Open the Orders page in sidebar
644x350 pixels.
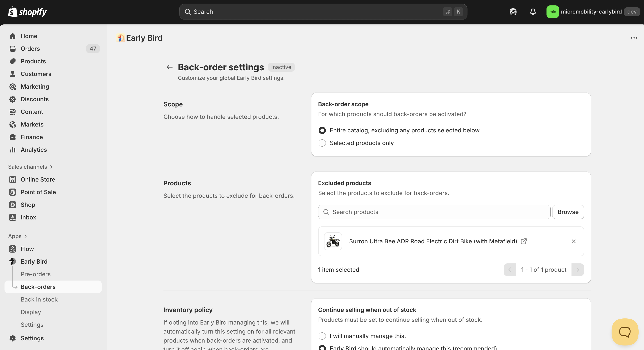30,48
